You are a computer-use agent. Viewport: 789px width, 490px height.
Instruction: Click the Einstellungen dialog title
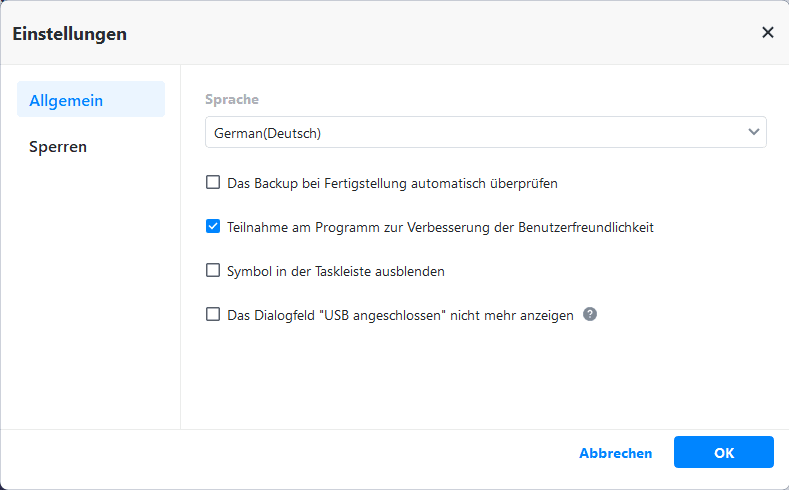pyautogui.click(x=69, y=34)
